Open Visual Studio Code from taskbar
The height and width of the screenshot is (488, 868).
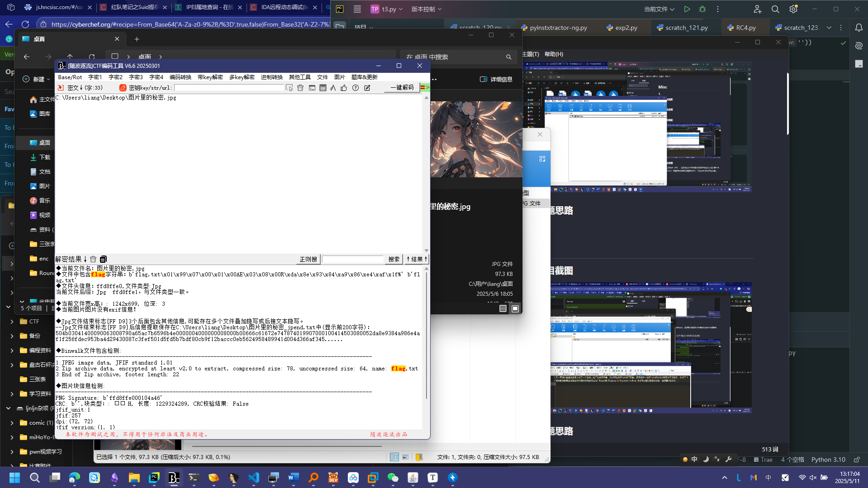click(254, 478)
